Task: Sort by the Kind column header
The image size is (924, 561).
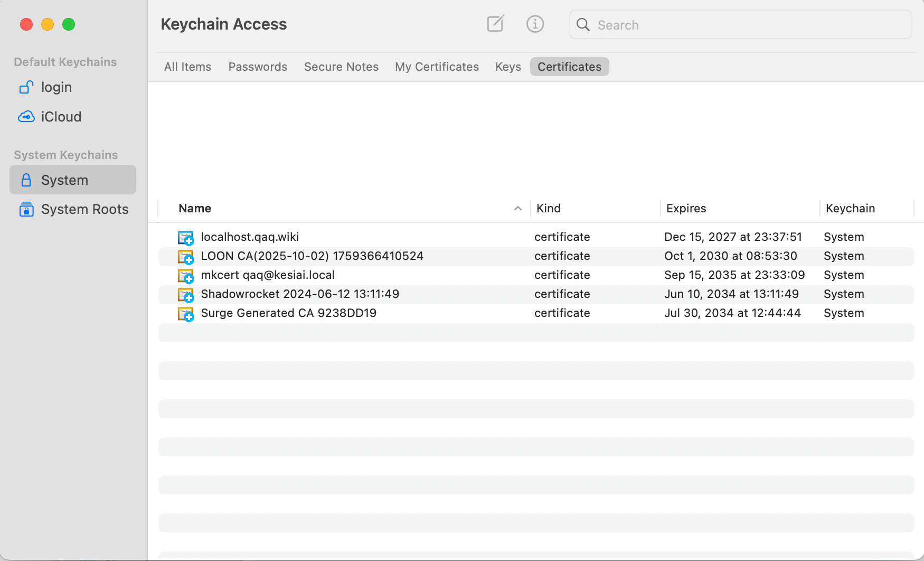Action: [549, 208]
